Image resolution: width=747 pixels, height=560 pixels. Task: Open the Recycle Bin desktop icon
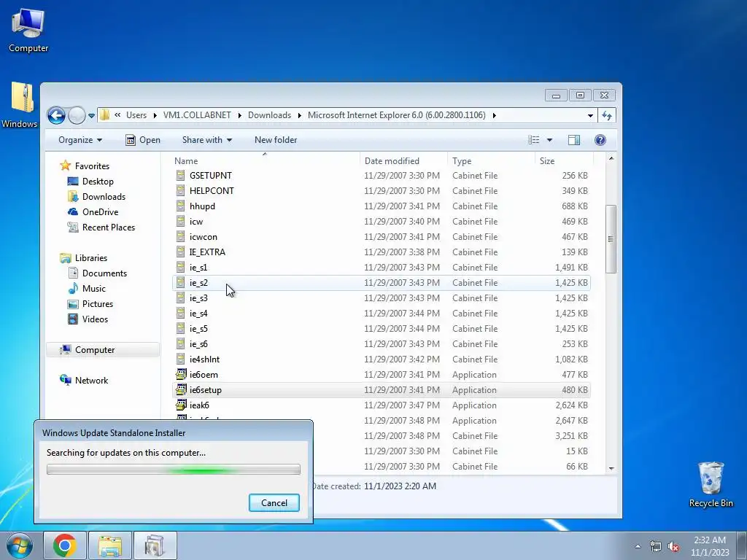coord(711,484)
